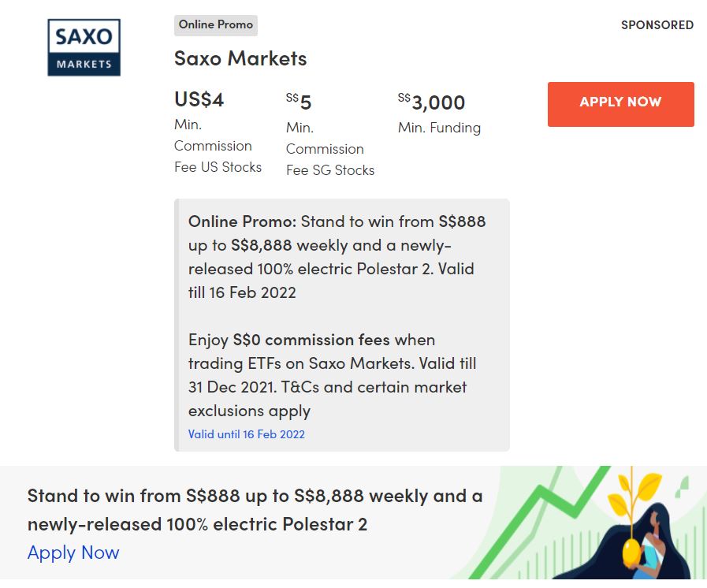Viewport: 707px width, 588px height.
Task: Click Min. Commission Fee US Stocks label
Action: [x=218, y=146]
